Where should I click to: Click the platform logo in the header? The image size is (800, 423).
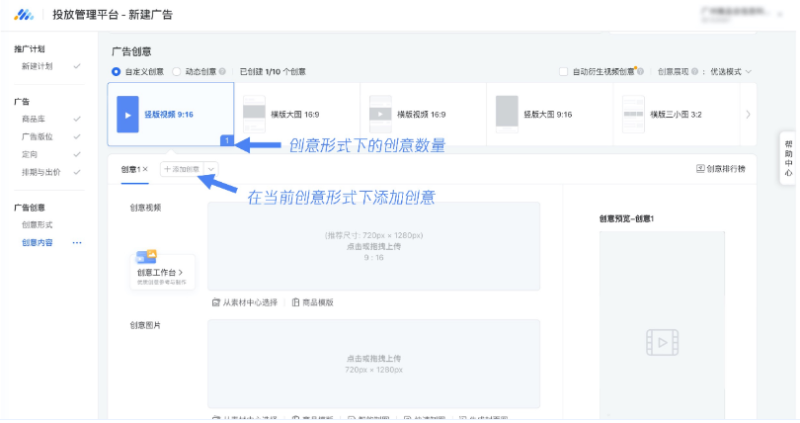24,15
